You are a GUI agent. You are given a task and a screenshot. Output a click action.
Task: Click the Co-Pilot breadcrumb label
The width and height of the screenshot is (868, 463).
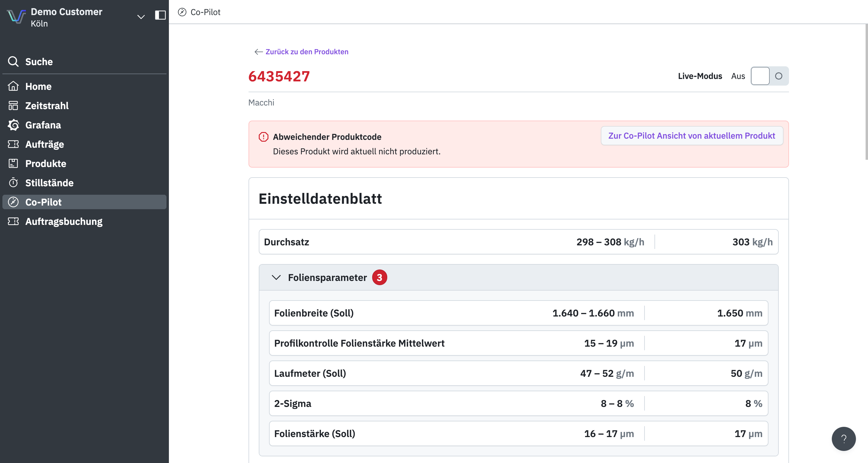point(205,12)
